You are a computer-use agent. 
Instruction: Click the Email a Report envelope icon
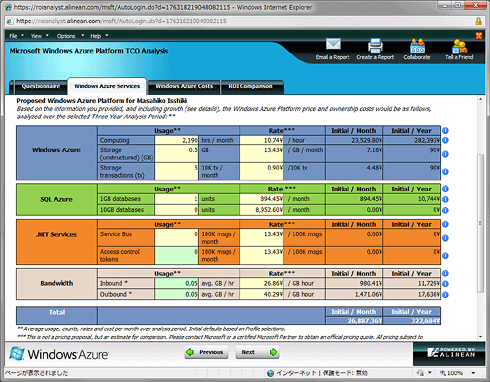coord(333,44)
